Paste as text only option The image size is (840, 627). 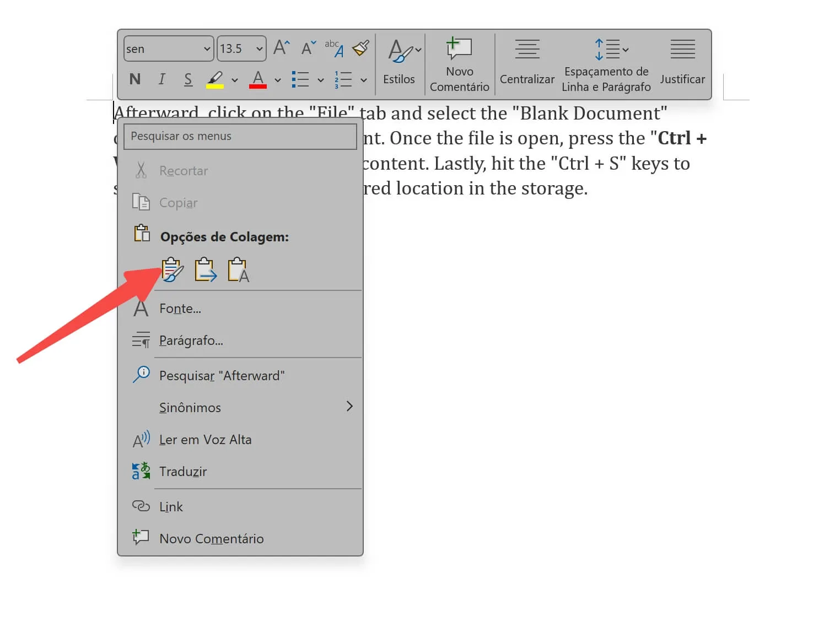click(x=239, y=270)
